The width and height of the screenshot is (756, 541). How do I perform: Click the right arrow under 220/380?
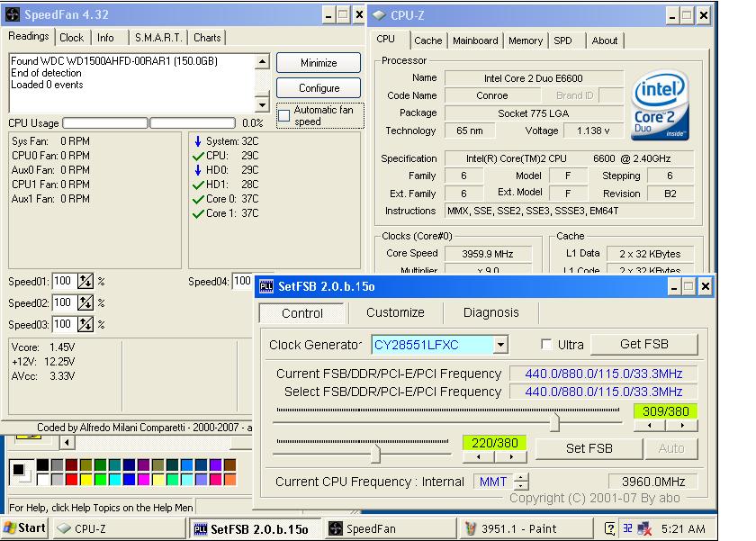[x=511, y=456]
